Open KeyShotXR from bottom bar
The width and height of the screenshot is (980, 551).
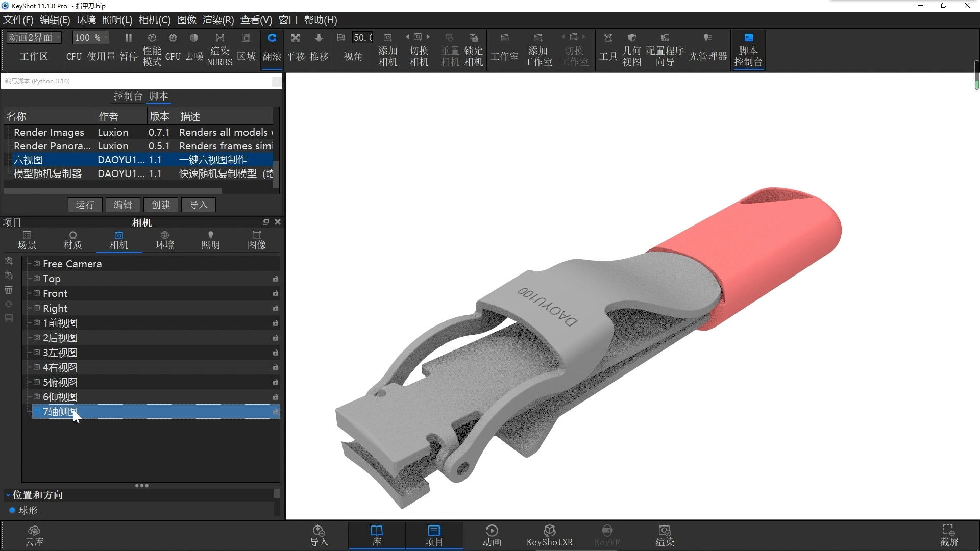pyautogui.click(x=549, y=535)
